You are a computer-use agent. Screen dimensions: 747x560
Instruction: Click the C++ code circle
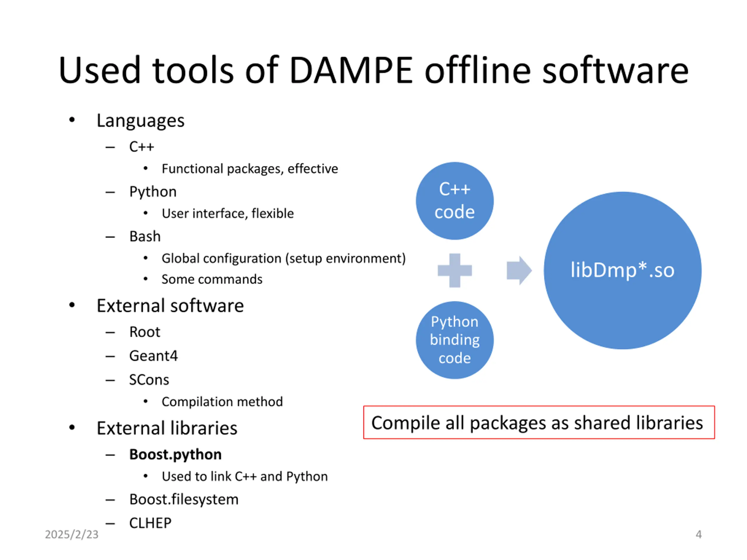pyautogui.click(x=455, y=201)
